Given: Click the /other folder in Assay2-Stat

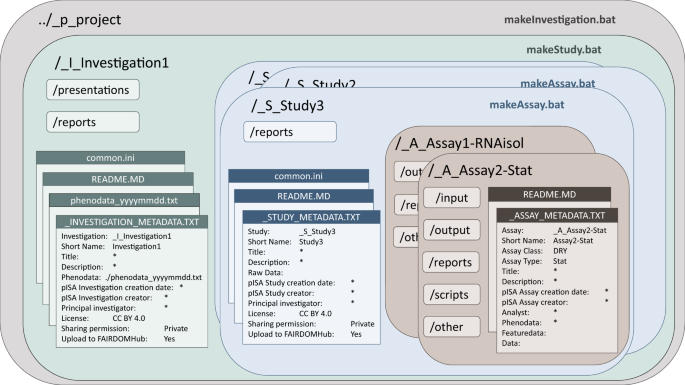Looking at the screenshot, I should coord(452,326).
